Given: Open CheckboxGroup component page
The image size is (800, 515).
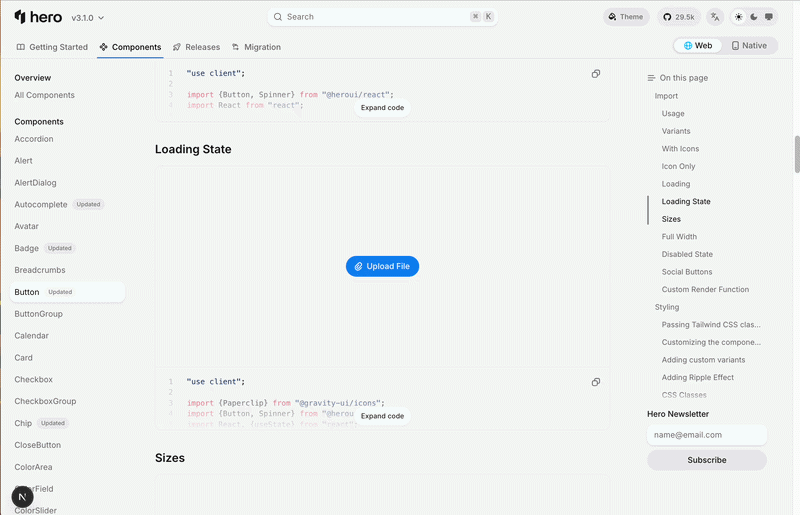Looking at the screenshot, I should 45,401.
